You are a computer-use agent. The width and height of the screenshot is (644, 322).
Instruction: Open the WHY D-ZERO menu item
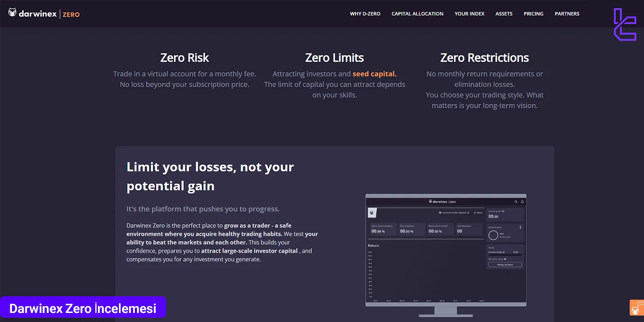click(x=365, y=14)
